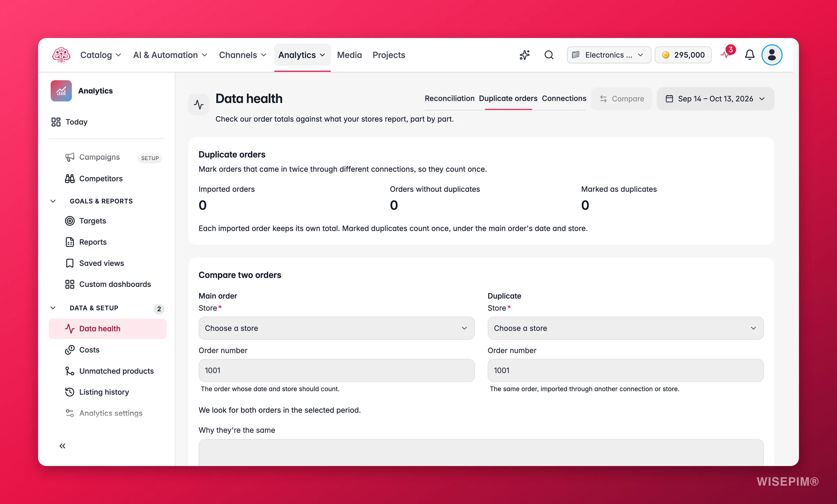This screenshot has width=837, height=504.
Task: Open the Electronics workspace selector
Action: coord(609,55)
